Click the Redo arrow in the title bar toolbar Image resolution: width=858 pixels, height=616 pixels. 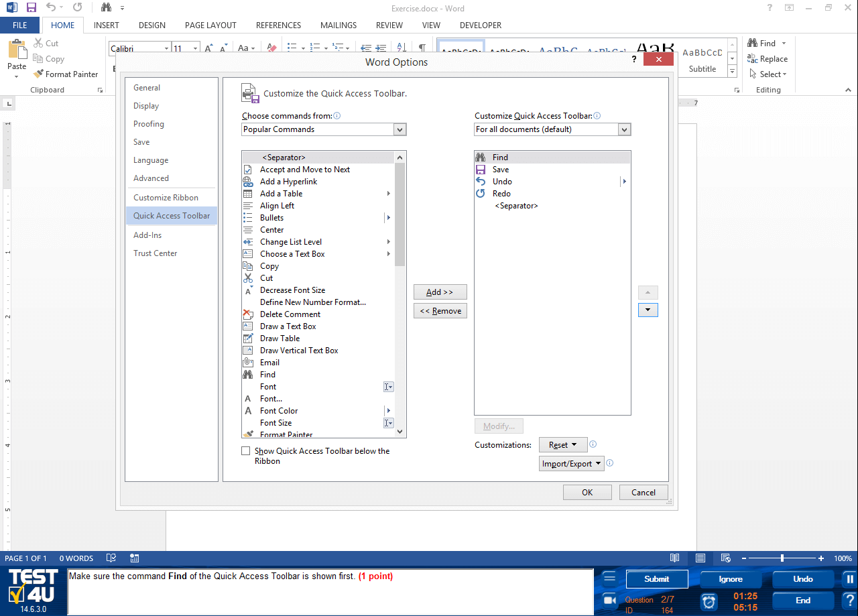78,8
